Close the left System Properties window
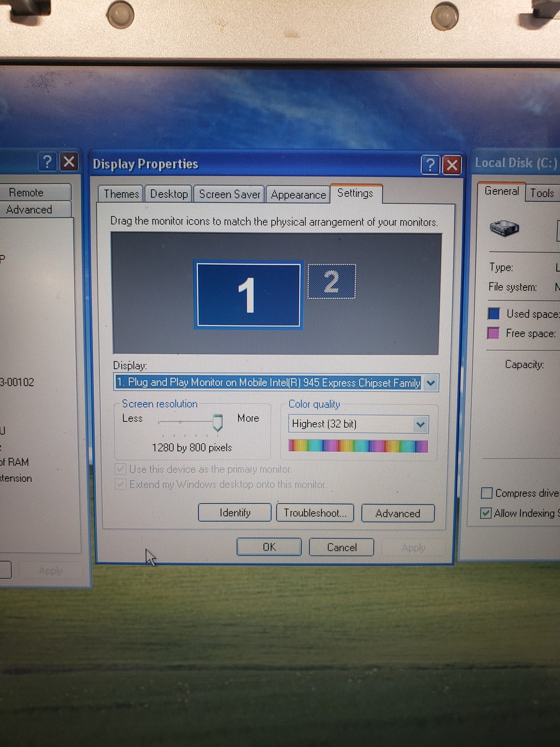Image resolution: width=560 pixels, height=747 pixels. click(69, 162)
